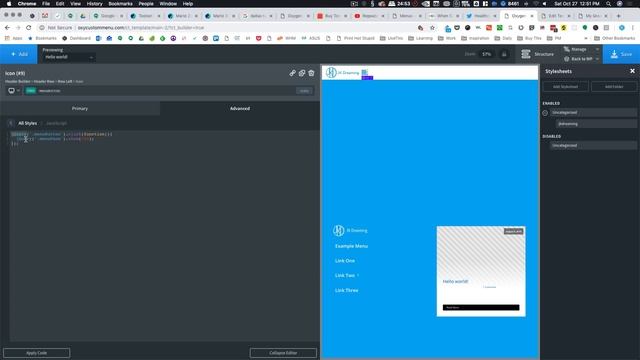Screen dimensions: 640x360
Task: Click the menu icon in preview header
Action: 364,72
